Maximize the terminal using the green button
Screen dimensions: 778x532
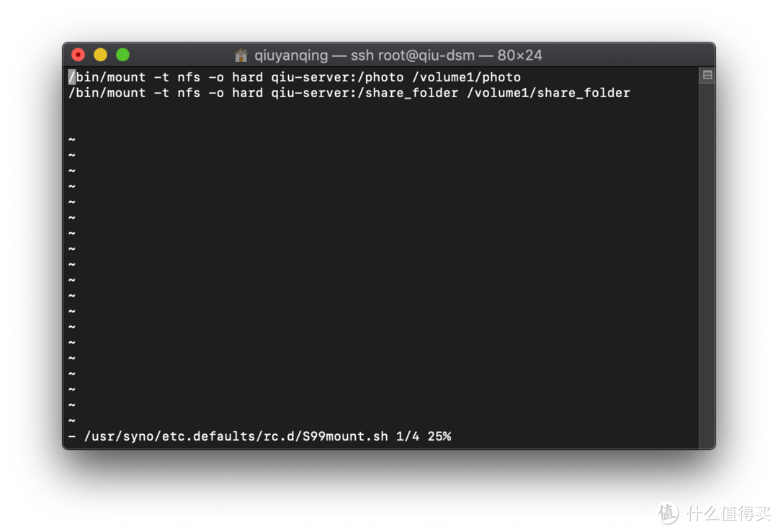(122, 55)
